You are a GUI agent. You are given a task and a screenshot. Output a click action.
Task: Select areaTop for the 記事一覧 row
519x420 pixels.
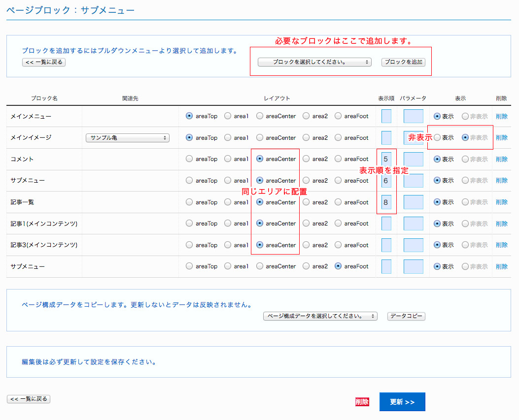pos(189,202)
